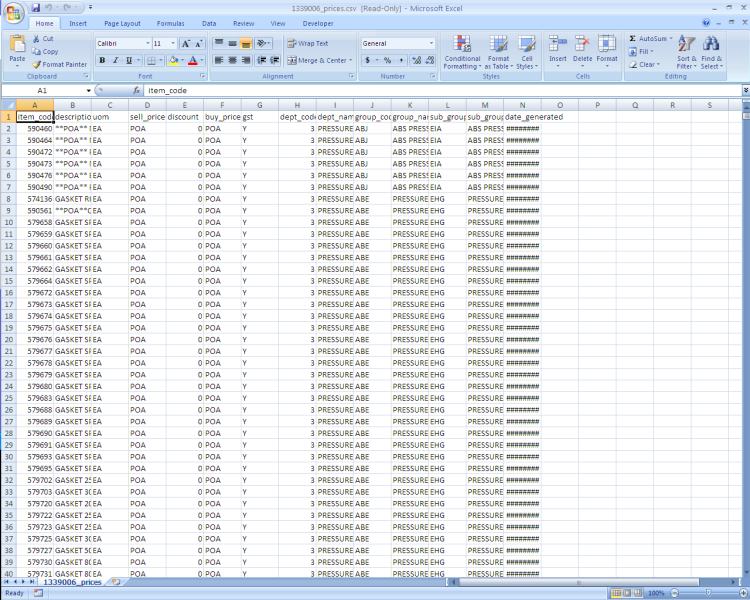
Task: Toggle Bold formatting
Action: [x=102, y=60]
